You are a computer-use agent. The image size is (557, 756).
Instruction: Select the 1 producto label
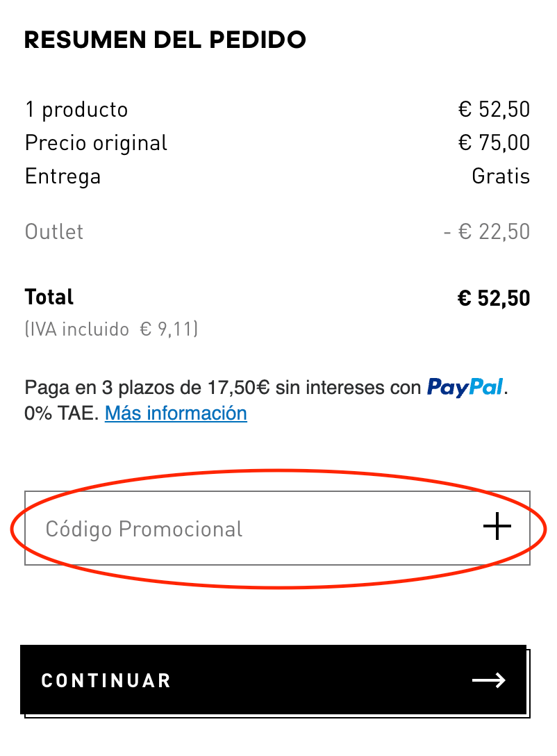coord(76,110)
